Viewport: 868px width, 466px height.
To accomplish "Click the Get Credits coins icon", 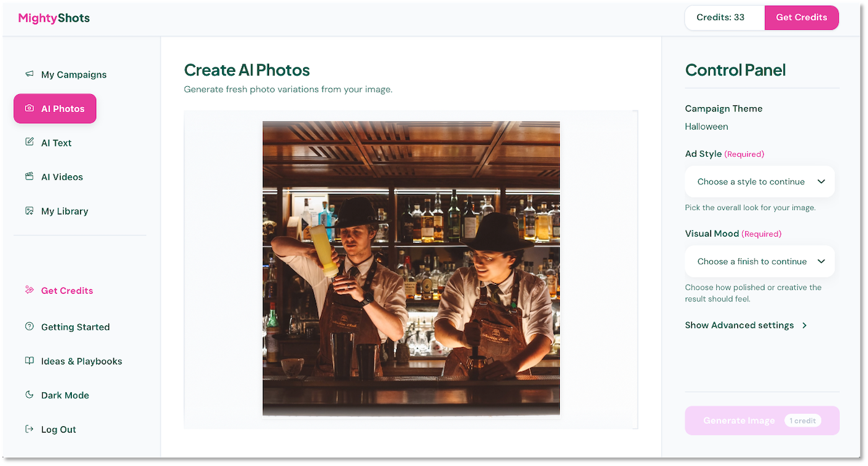I will [30, 289].
